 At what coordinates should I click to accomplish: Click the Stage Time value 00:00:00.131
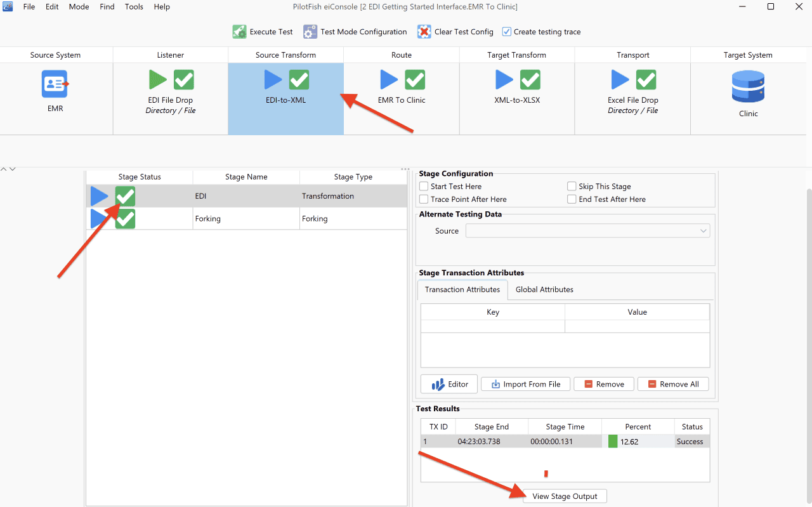[x=552, y=442]
